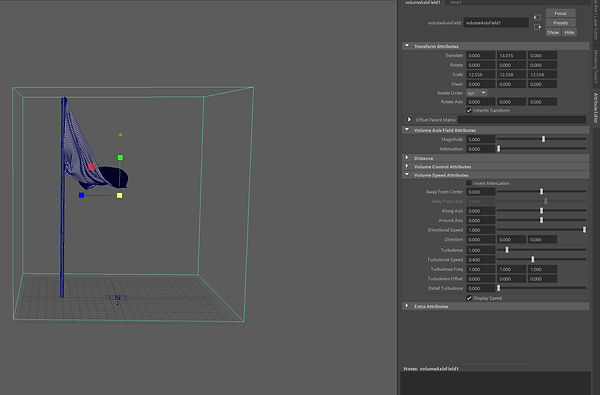Click the Turbulence Freq Y field
This screenshot has width=600, height=395.
(x=511, y=269)
